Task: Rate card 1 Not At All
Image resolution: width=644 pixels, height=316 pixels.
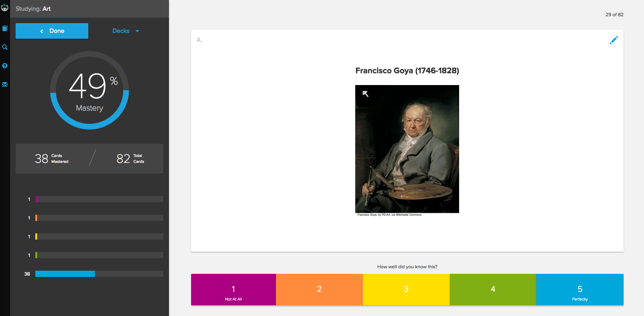Action: (233, 290)
